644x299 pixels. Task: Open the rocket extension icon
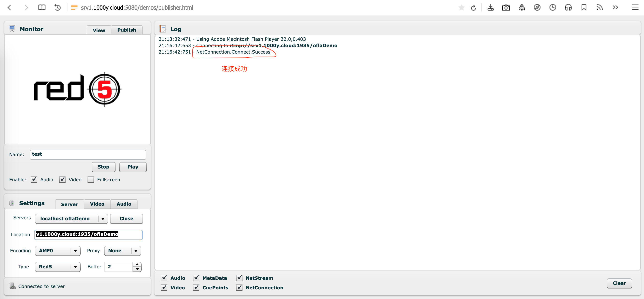[521, 8]
